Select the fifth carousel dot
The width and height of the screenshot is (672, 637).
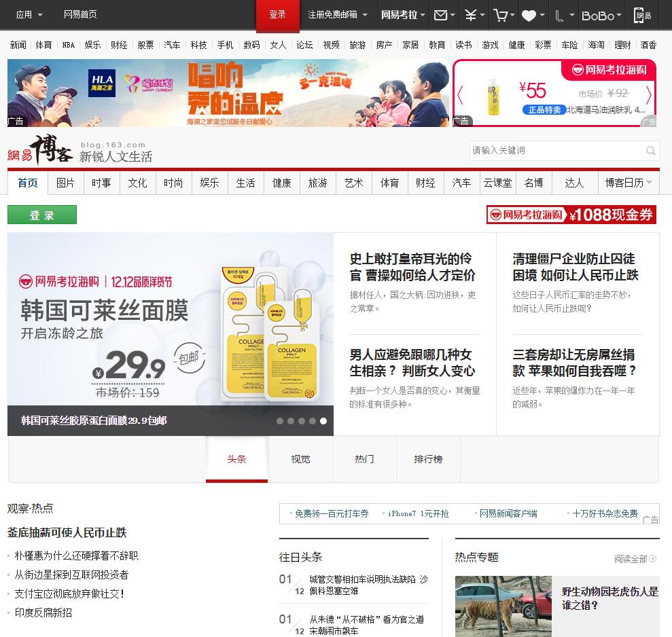[323, 421]
